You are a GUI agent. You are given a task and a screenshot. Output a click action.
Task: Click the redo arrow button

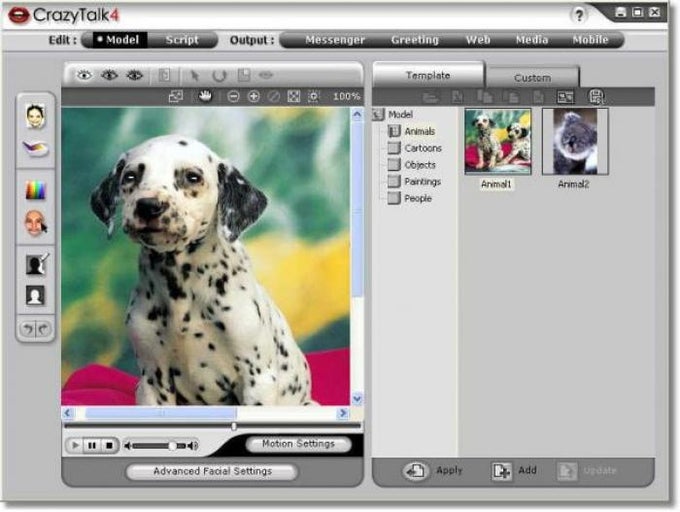[43, 329]
